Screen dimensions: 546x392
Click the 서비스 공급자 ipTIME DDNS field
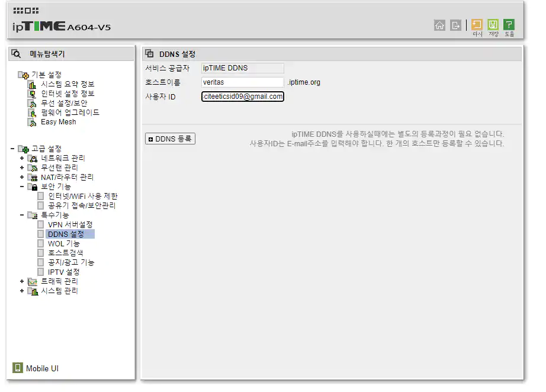[242, 68]
